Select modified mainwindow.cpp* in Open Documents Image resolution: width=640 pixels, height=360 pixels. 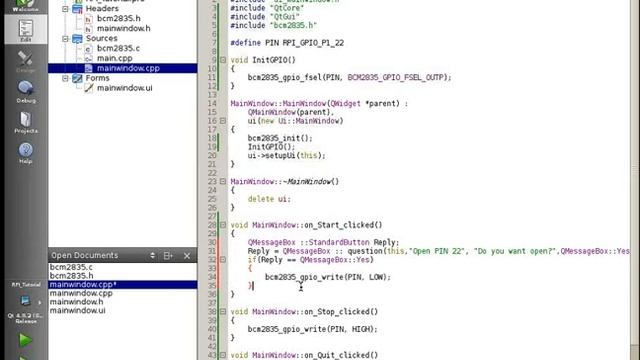pyautogui.click(x=122, y=284)
